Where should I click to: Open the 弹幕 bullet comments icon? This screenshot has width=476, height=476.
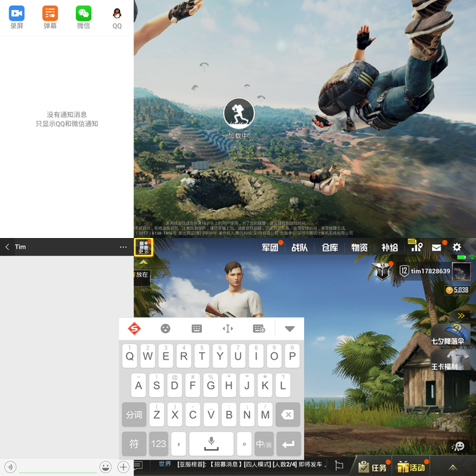coord(50,13)
